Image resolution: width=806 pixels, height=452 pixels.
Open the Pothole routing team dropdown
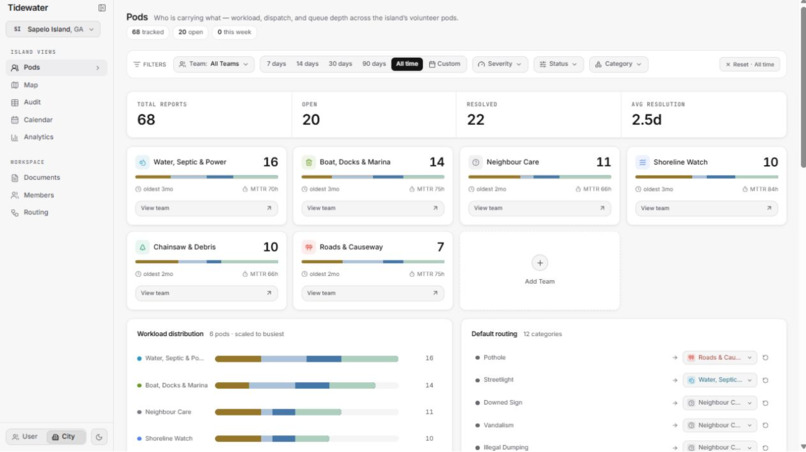pos(720,357)
